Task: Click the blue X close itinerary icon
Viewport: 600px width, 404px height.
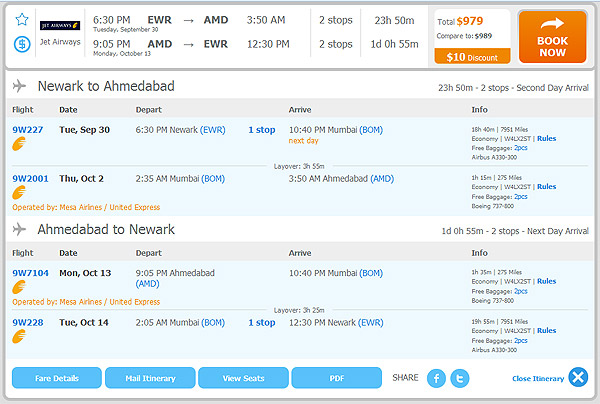Action: [x=578, y=378]
